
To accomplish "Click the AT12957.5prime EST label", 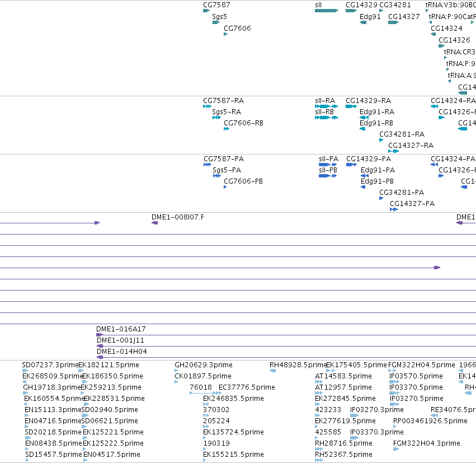I will [343, 387].
